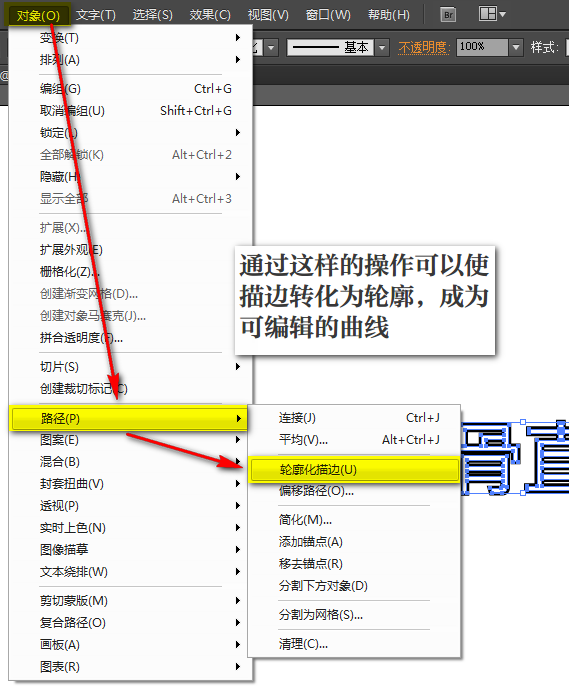Choose 连接(J) in path submenu
The height and width of the screenshot is (692, 569).
(x=354, y=418)
